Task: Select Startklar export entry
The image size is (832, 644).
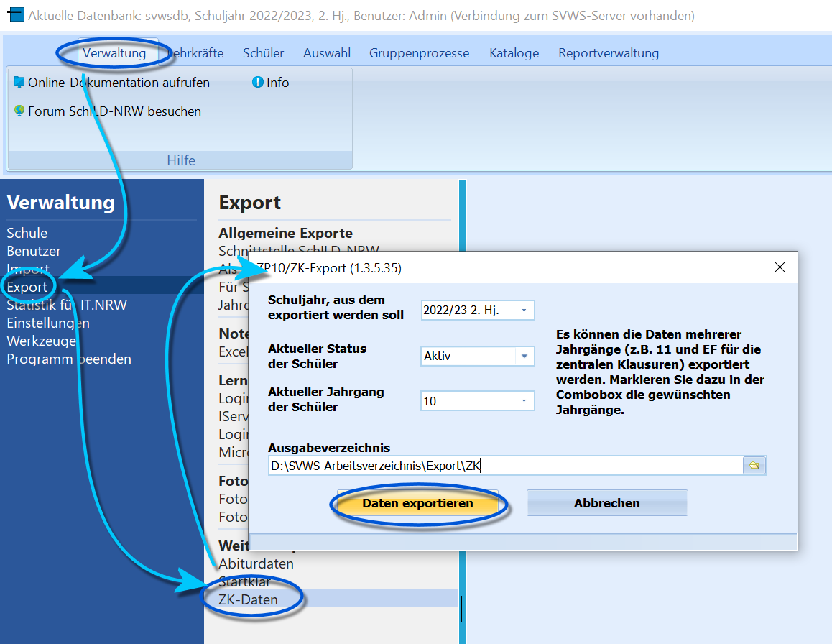Action: pyautogui.click(x=244, y=581)
